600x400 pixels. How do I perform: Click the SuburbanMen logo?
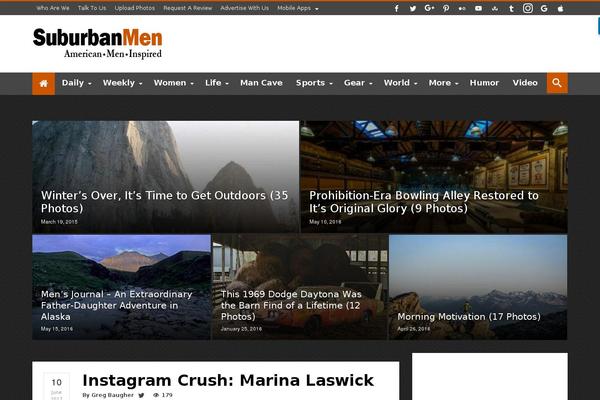click(98, 43)
